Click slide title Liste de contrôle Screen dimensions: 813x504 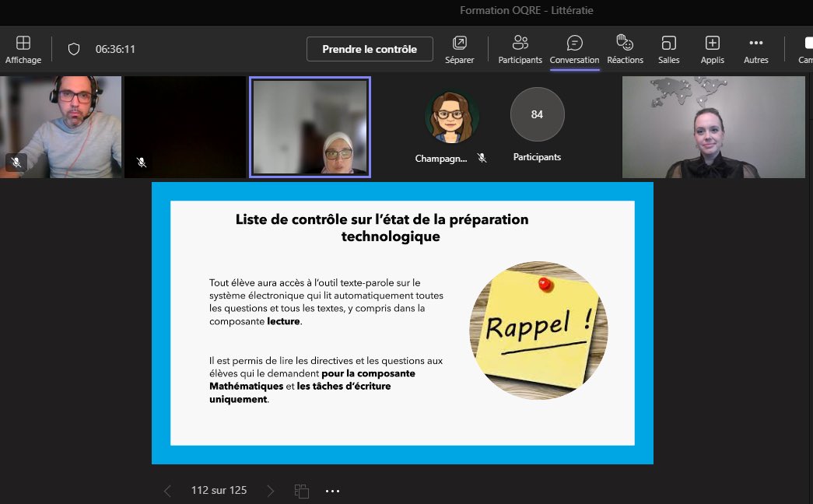click(x=382, y=228)
